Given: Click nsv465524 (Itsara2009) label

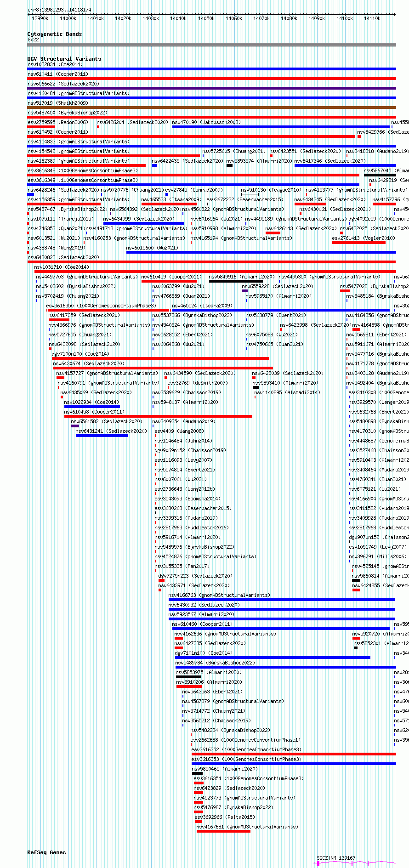Looking at the screenshot, I should point(203,306).
